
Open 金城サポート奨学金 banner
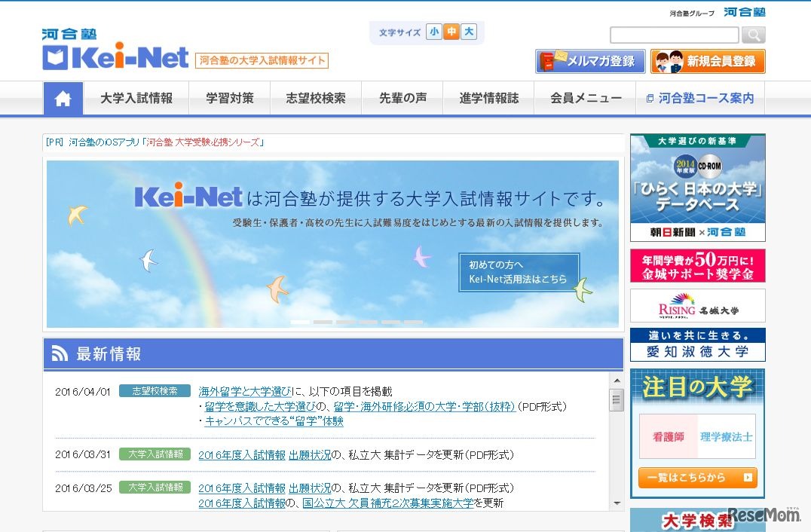pyautogui.click(x=698, y=266)
